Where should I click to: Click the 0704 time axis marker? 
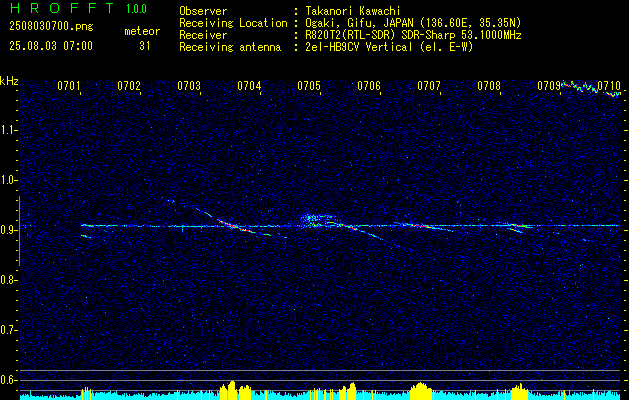pyautogui.click(x=249, y=85)
